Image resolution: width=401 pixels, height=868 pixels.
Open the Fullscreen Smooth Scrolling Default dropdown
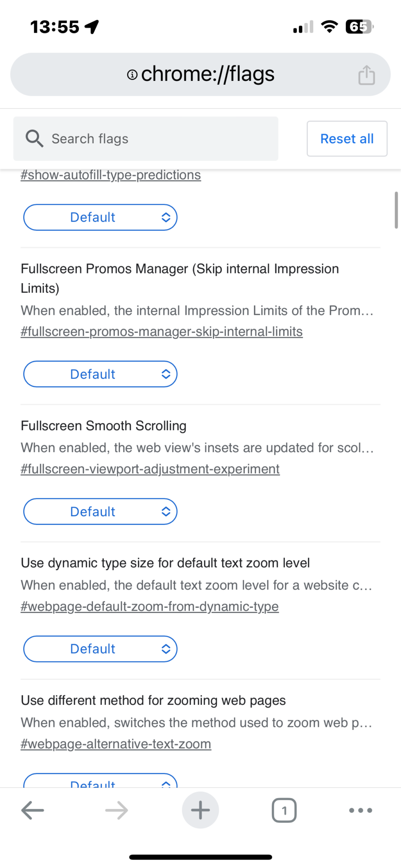click(100, 512)
